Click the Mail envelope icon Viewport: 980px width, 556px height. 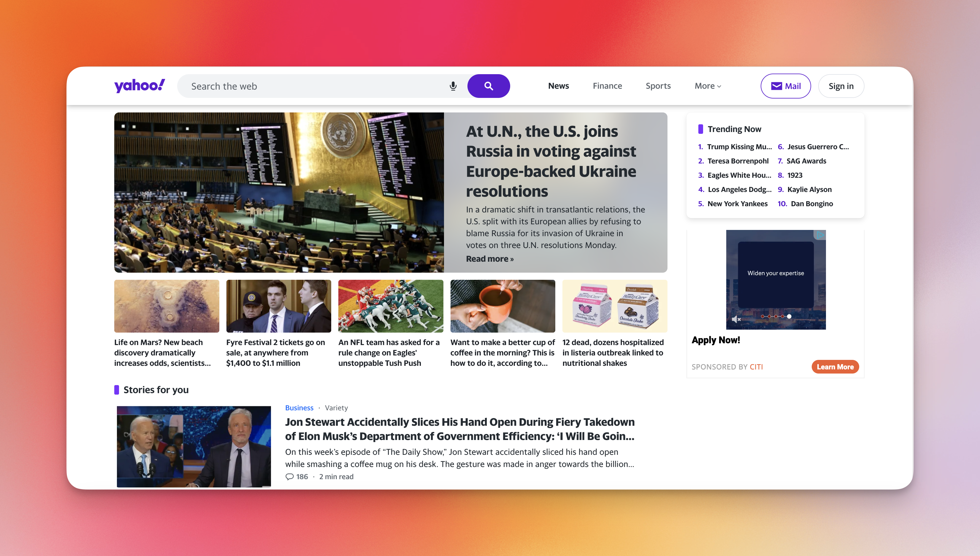click(x=776, y=85)
